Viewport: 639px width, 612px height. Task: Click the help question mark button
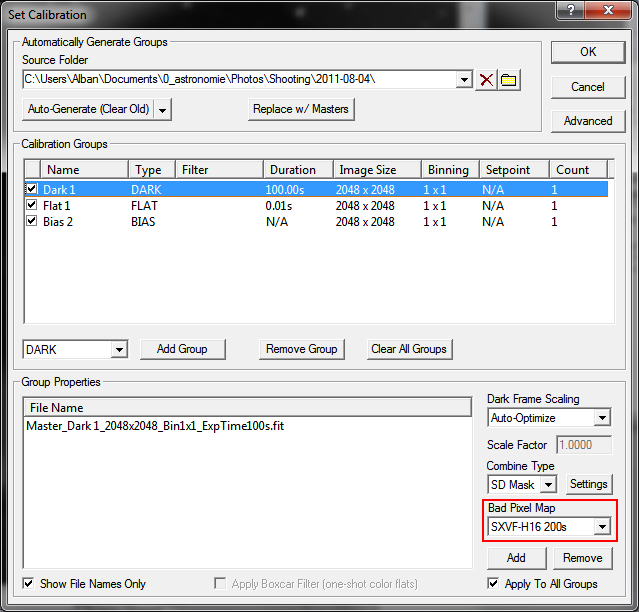[x=571, y=9]
